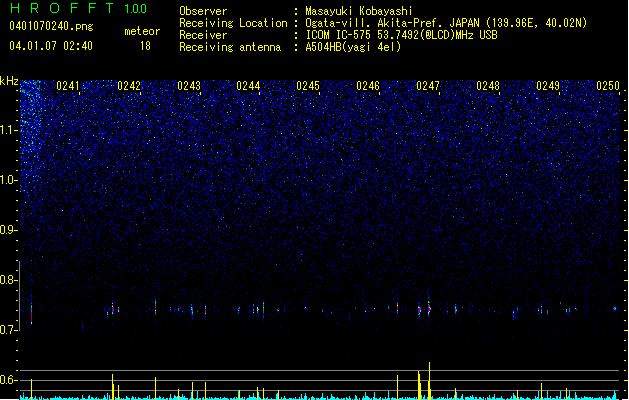629x400 pixels.
Task: Click the timestamp 04.01.07 02:40
Action: [x=51, y=46]
